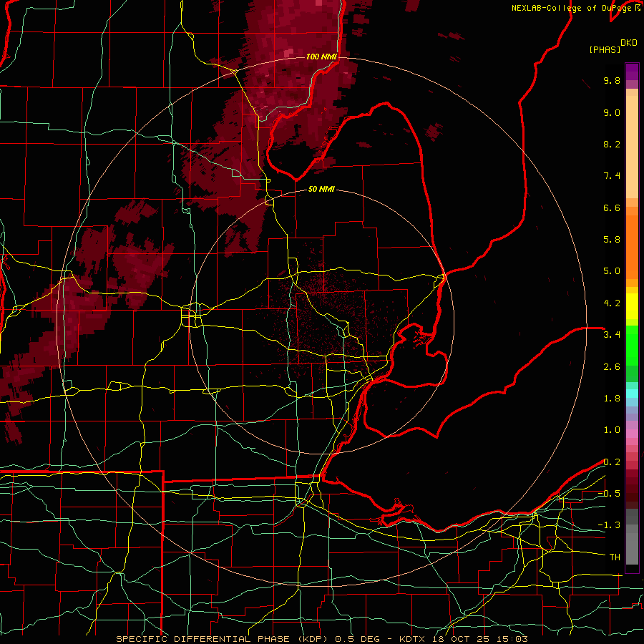Image resolution: width=644 pixels, height=644 pixels.
Task: Click the 6.6 value on the scale
Action: (x=612, y=208)
